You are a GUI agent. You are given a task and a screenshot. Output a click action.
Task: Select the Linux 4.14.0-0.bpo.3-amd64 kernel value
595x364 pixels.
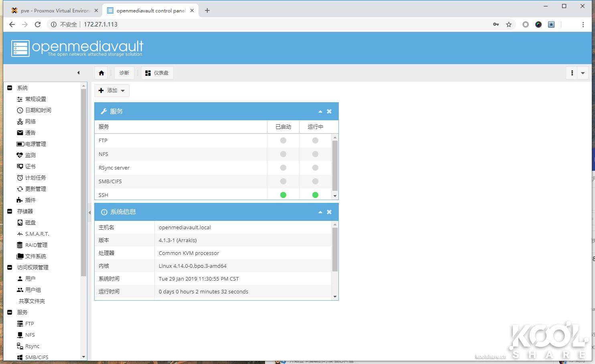pyautogui.click(x=192, y=266)
